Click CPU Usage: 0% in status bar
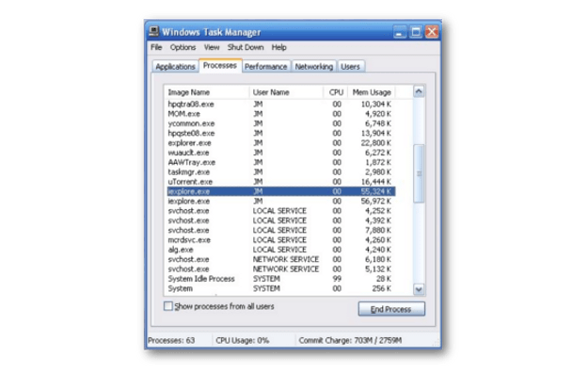Screen dimensions: 588x373 coord(242,340)
